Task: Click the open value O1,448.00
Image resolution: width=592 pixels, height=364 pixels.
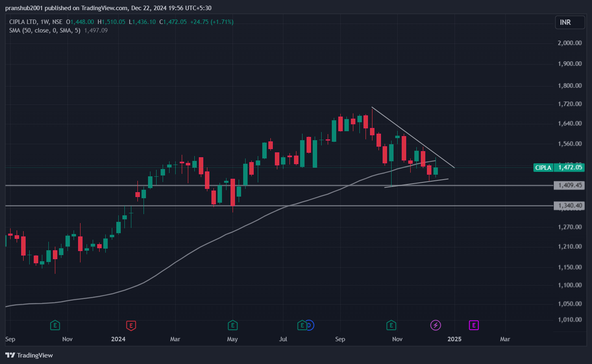Action: click(80, 22)
